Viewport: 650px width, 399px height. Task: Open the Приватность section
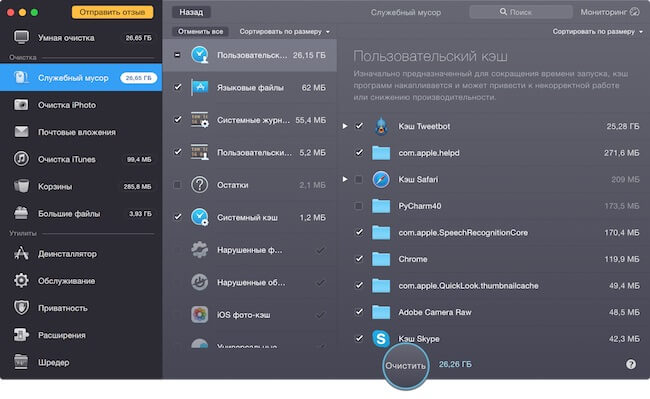81,307
